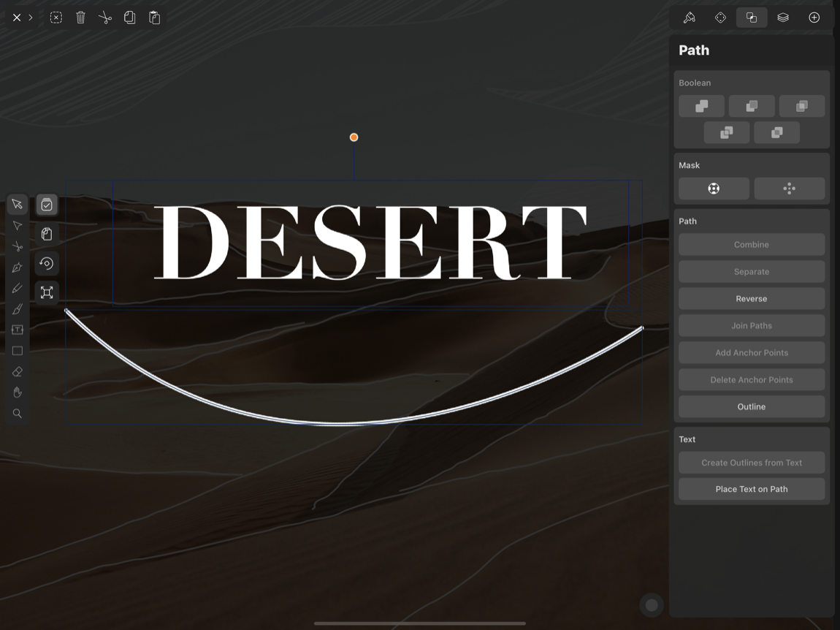Viewport: 840px width, 630px height.
Task: Open the Layers tab
Action: [x=783, y=18]
